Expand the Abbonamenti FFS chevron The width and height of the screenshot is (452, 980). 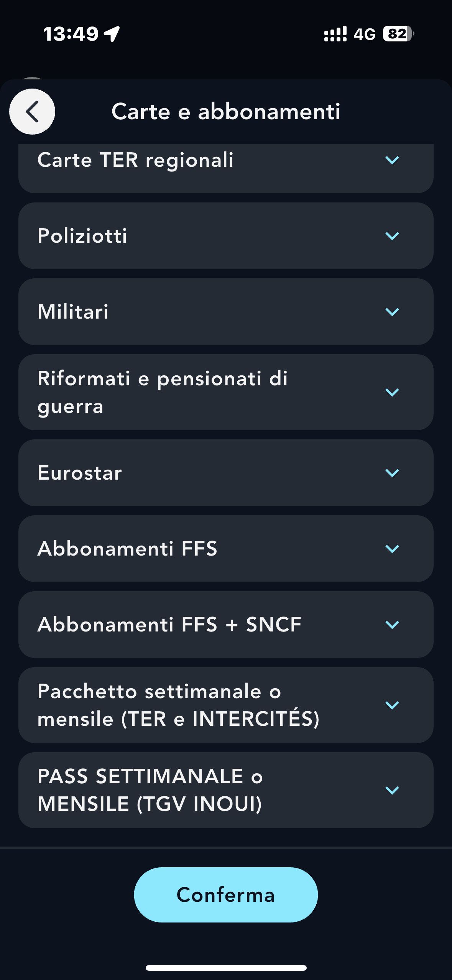392,549
